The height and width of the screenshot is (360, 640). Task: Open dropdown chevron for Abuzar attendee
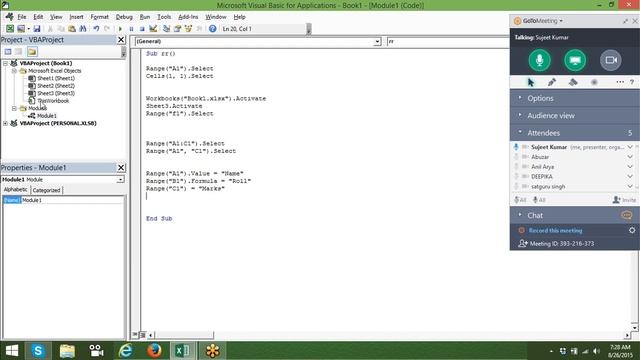[630, 157]
